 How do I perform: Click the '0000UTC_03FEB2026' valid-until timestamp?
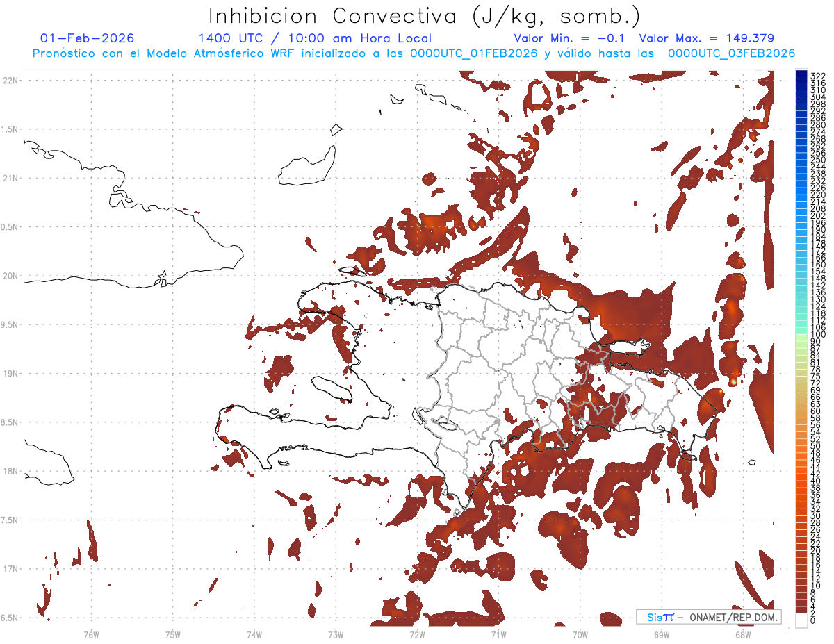point(731,53)
